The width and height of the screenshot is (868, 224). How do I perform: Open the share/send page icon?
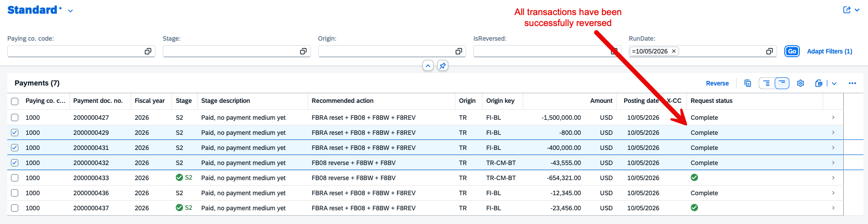tap(847, 10)
